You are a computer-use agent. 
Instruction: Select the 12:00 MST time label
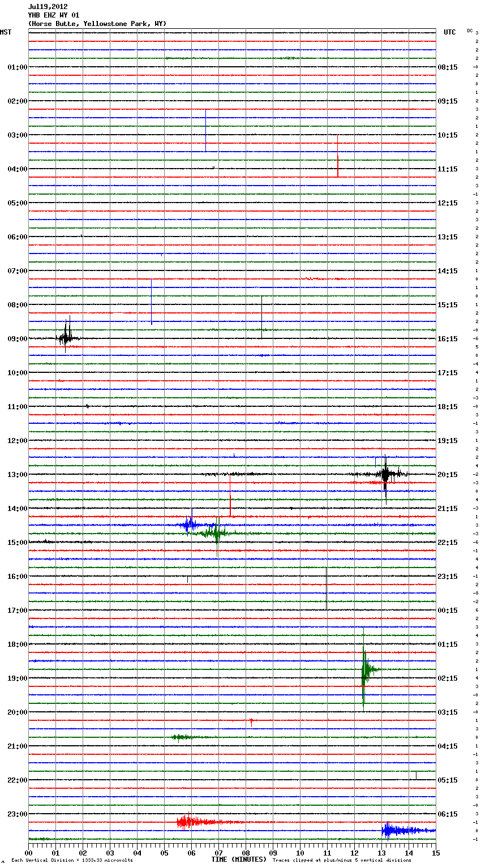[18, 441]
